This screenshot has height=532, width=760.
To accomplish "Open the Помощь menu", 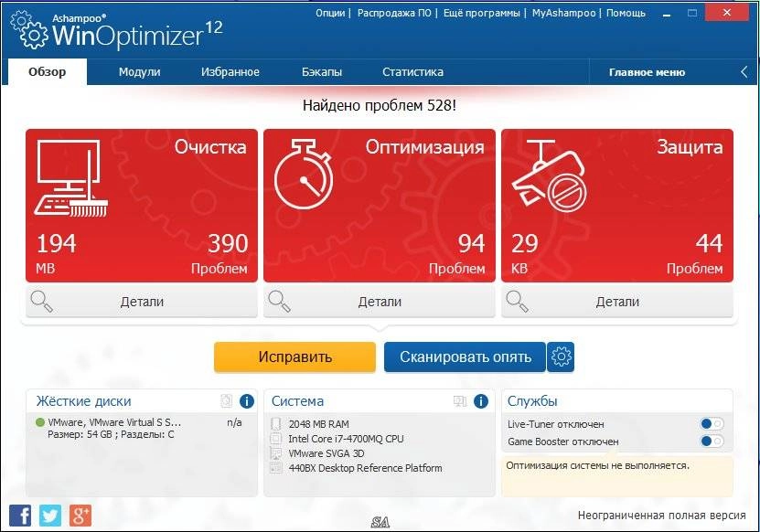I will [626, 13].
